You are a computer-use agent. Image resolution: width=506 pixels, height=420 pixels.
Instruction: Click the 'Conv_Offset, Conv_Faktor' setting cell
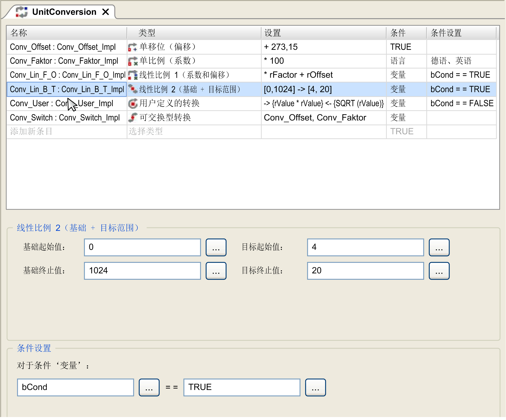pyautogui.click(x=324, y=118)
